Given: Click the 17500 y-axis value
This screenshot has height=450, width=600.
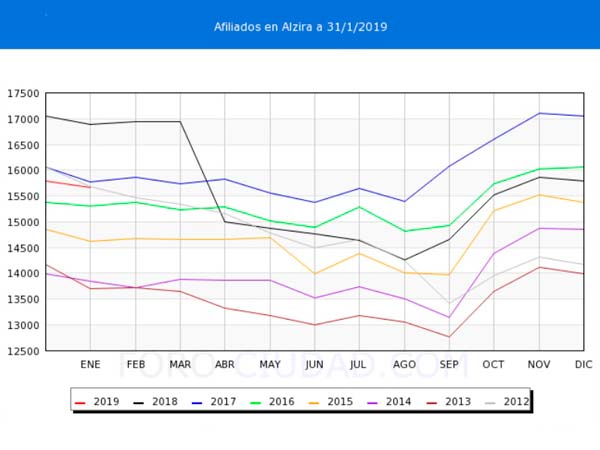Looking at the screenshot, I should [23, 94].
